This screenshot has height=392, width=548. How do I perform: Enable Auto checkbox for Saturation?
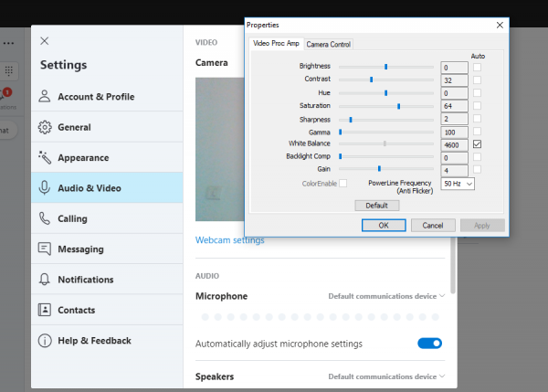click(x=477, y=106)
